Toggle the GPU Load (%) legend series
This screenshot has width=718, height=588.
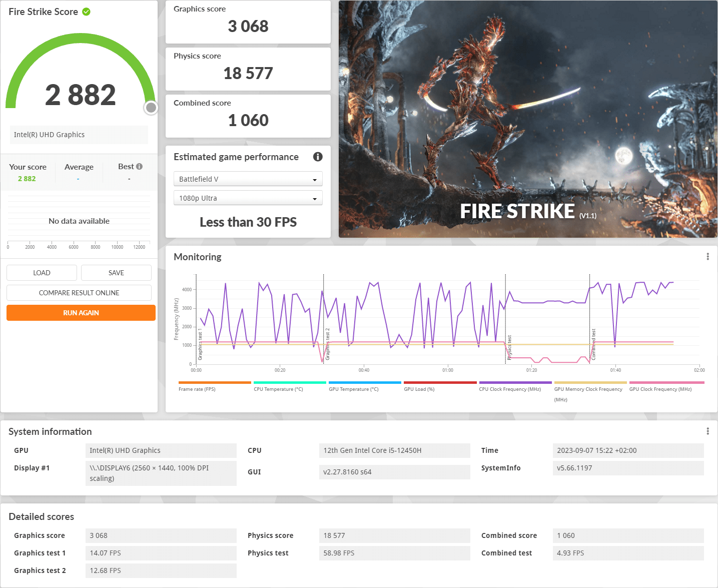click(419, 389)
